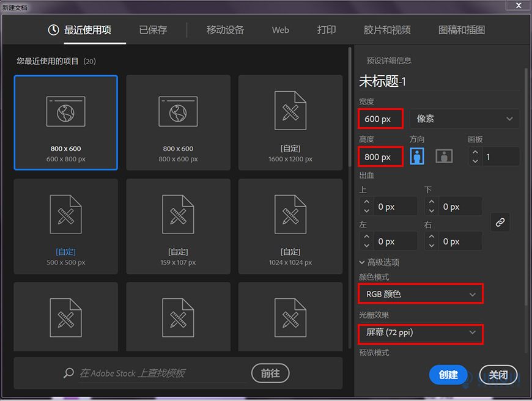Click the preset list vertical scrollbar

coord(349,107)
